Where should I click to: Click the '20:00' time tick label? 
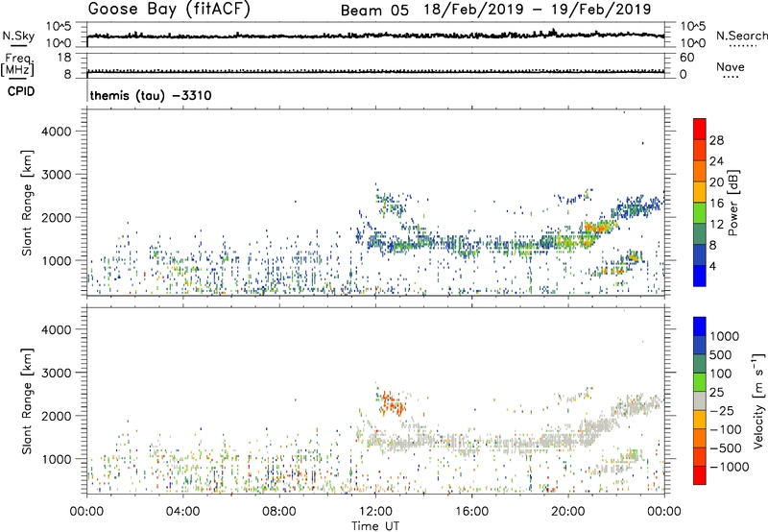coord(567,512)
